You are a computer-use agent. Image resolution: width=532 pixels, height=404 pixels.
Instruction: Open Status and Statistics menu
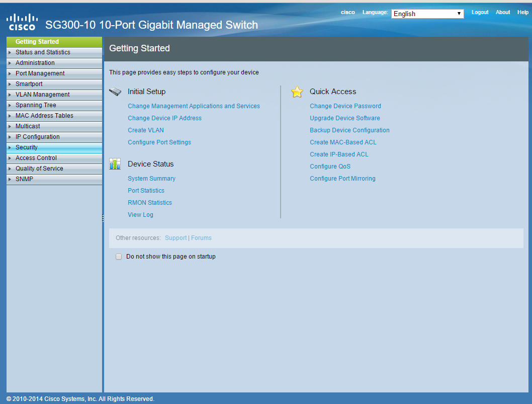(54, 52)
